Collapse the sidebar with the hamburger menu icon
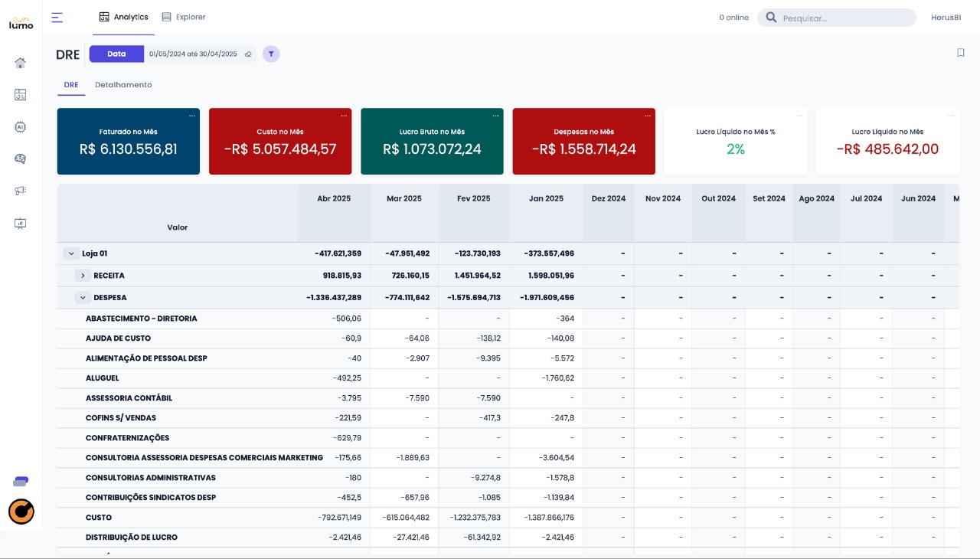Image resolution: width=980 pixels, height=559 pixels. tap(57, 17)
